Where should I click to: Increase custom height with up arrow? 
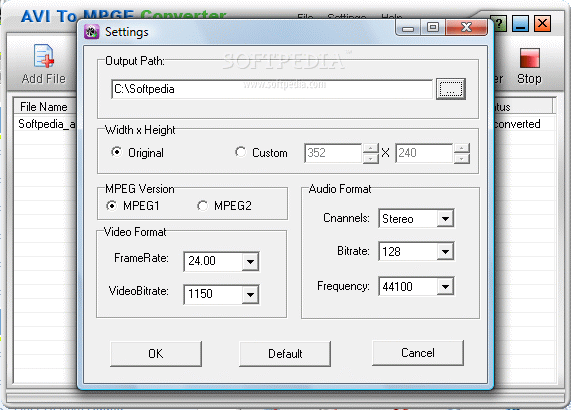pos(462,148)
